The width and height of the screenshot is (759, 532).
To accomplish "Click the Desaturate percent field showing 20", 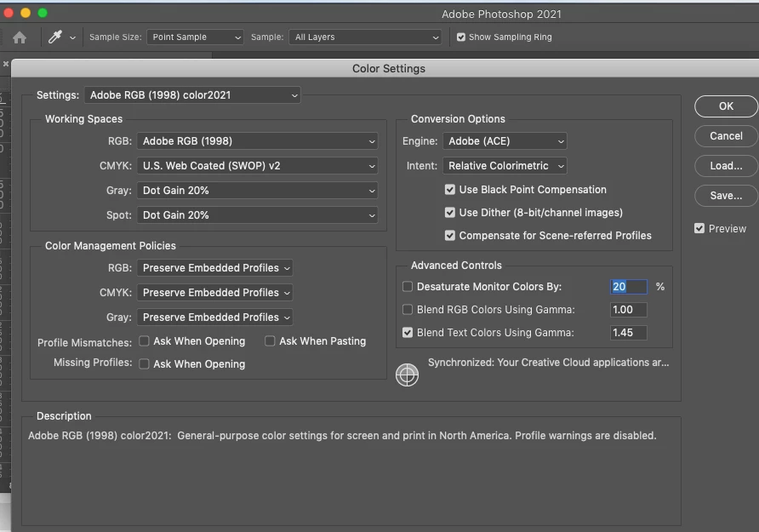I will tap(628, 287).
